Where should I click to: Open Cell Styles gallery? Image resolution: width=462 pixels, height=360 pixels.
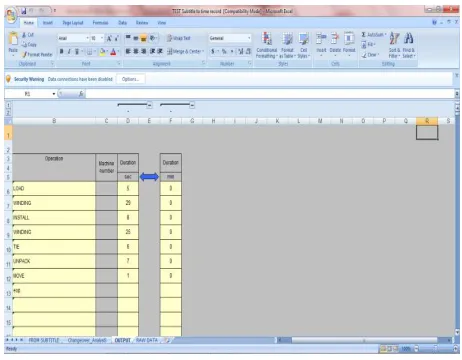point(303,45)
